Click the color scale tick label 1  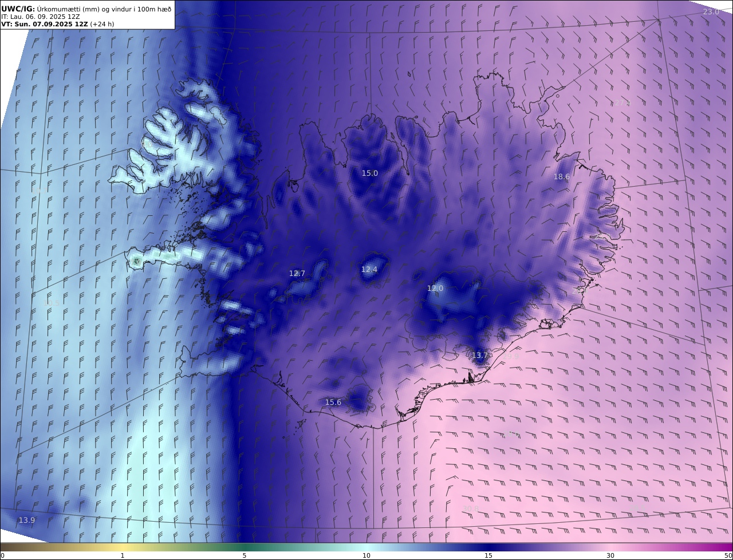(x=122, y=555)
